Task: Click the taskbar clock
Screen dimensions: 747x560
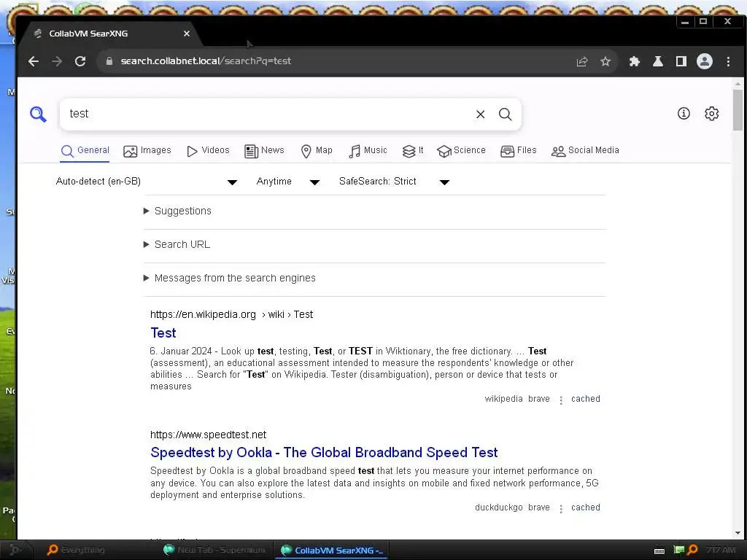Action: 721,550
